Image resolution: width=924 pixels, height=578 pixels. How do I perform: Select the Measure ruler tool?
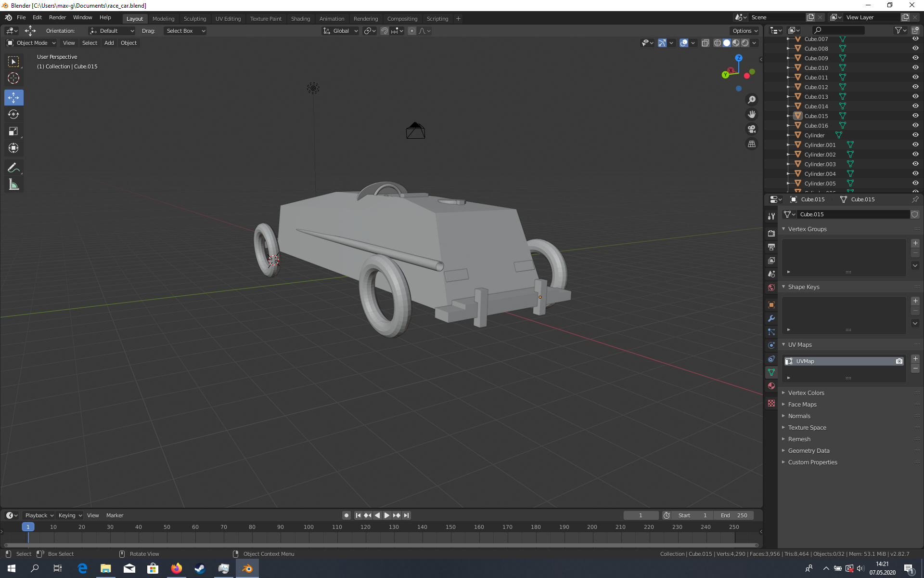coord(13,185)
